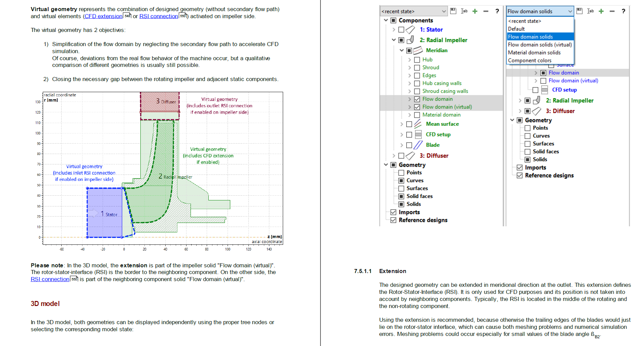
Task: Click the Meridian node icon
Action: click(x=418, y=50)
